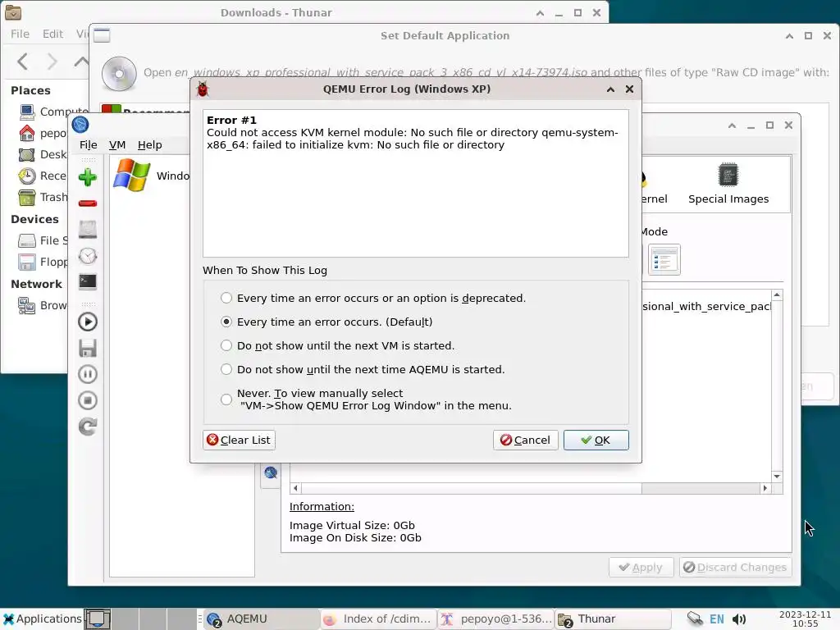Confirm the error log with OK
The width and height of the screenshot is (840, 630).
click(596, 440)
